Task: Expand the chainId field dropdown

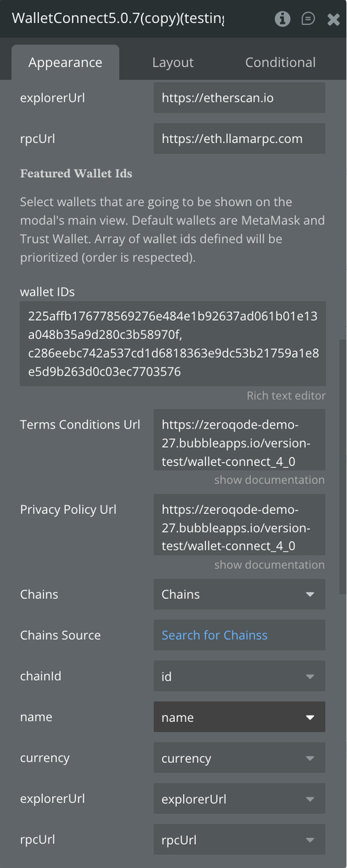Action: coord(239,676)
